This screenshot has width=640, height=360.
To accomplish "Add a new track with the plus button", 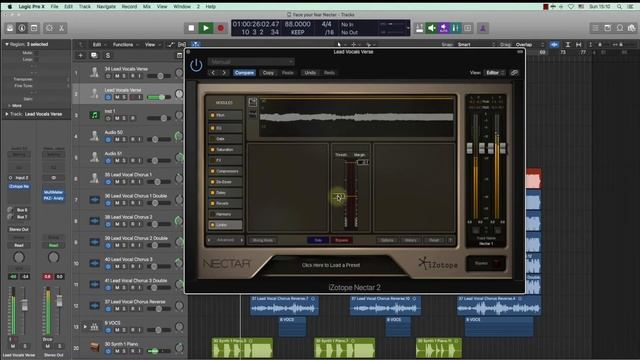I will (80, 55).
